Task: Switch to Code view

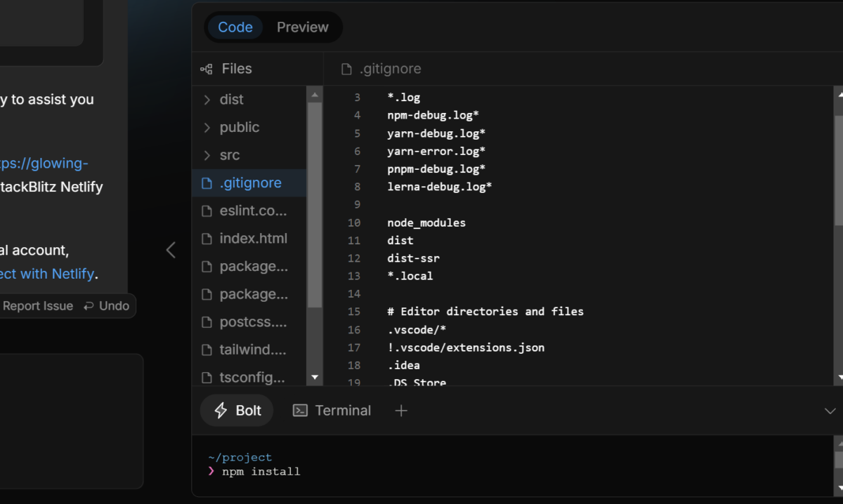Action: pos(235,27)
